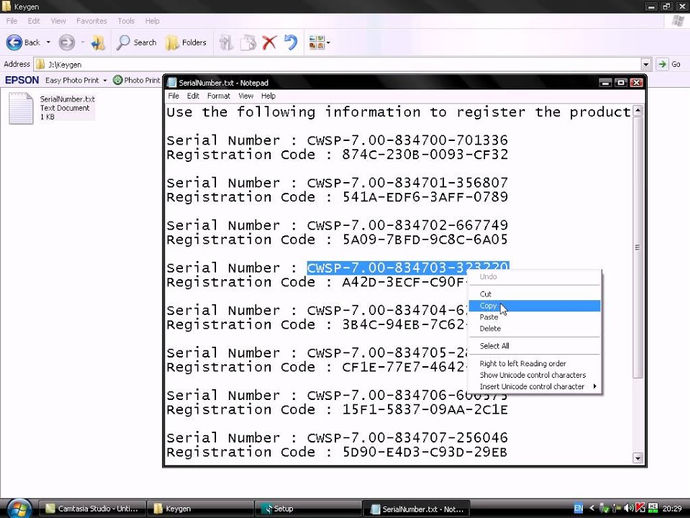Open the Views dropdown arrow
690x518 pixels.
[x=328, y=43]
